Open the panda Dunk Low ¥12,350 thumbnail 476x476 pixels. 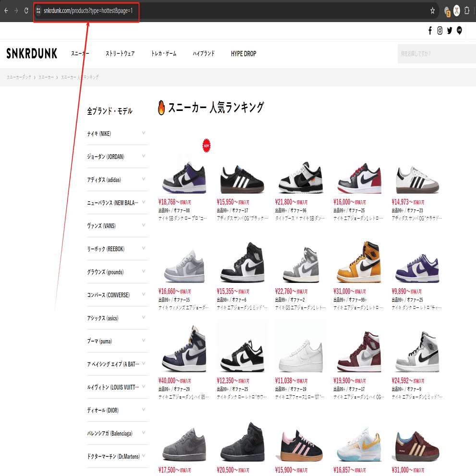coord(242,356)
